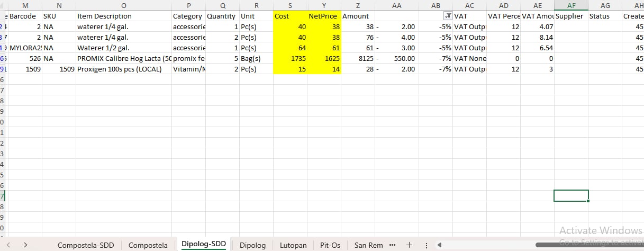The width and height of the screenshot is (644, 251).
Task: Switch to the Compostela-SDD sheet tab
Action: pos(87,245)
